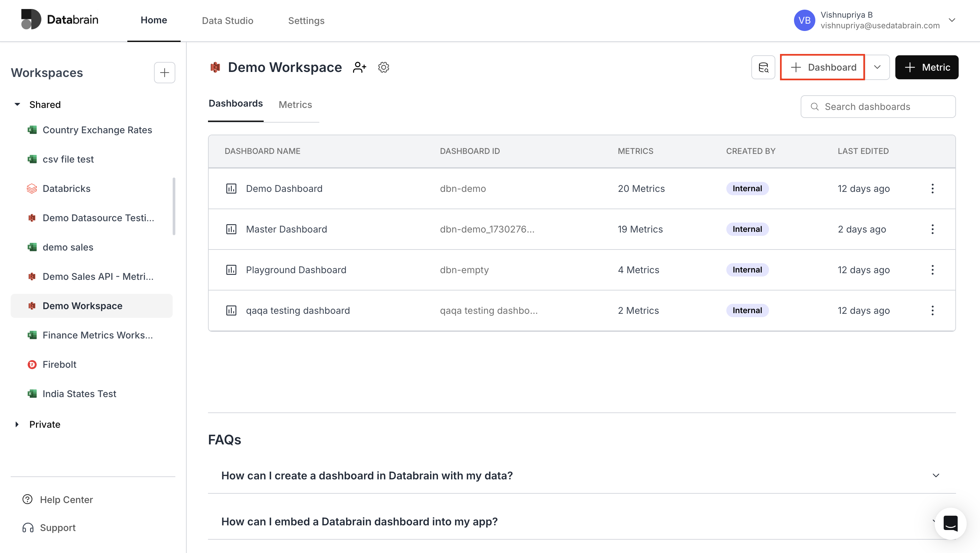Expand the Private workspaces section
This screenshot has height=553, width=980.
(17, 424)
